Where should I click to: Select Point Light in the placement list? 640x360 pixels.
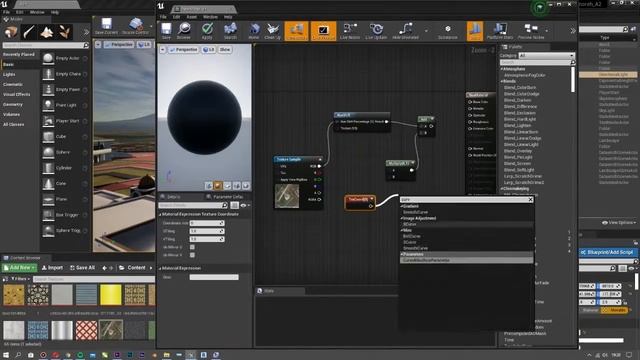pyautogui.click(x=65, y=105)
